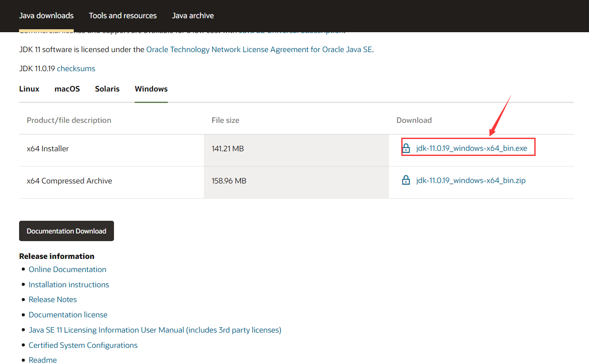Open the Online Documentation link
Screen dimensions: 589x364
click(x=67, y=270)
